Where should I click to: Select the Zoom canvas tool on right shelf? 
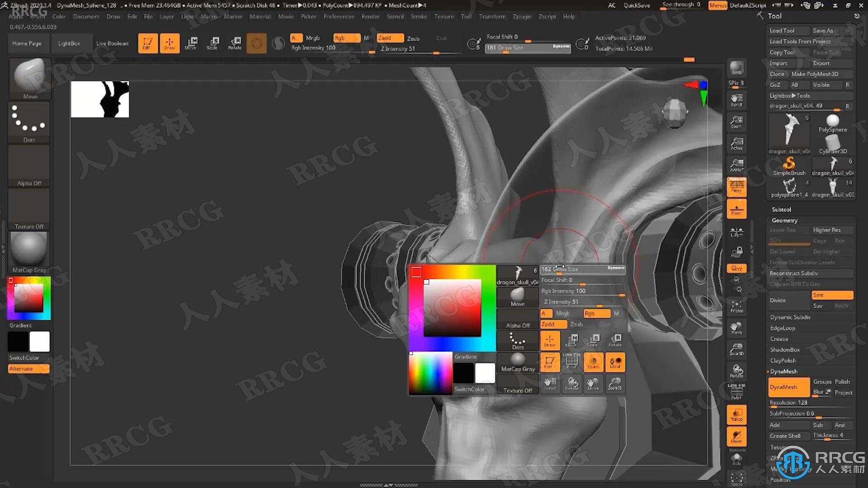point(736,122)
